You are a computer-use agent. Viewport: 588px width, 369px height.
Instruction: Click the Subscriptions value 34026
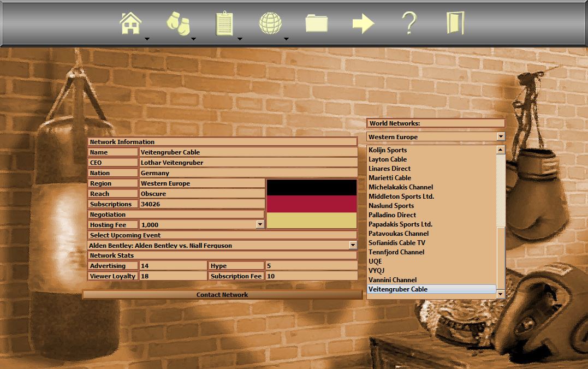[202, 204]
